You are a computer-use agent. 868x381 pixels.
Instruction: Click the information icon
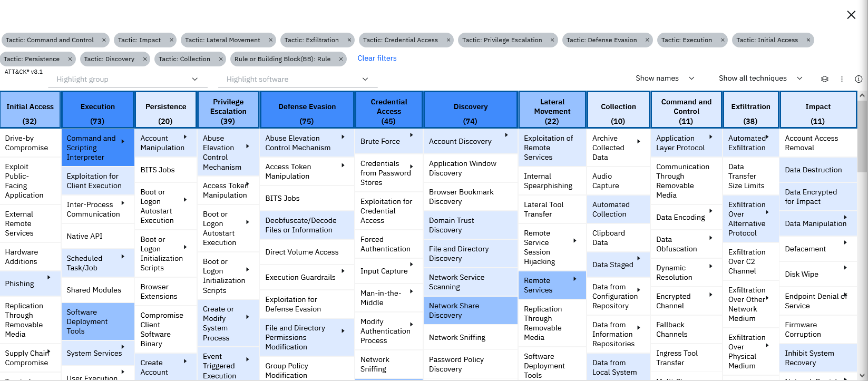coord(859,79)
